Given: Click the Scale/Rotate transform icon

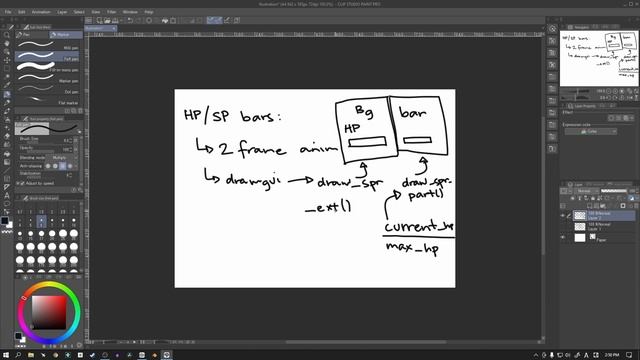Looking at the screenshot, I should pyautogui.click(x=173, y=20).
